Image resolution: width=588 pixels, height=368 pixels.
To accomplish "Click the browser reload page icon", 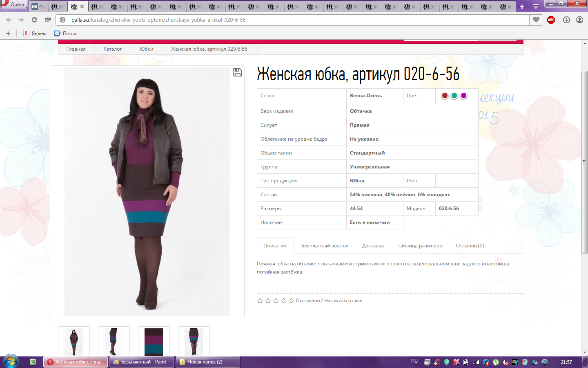I will click(x=34, y=20).
